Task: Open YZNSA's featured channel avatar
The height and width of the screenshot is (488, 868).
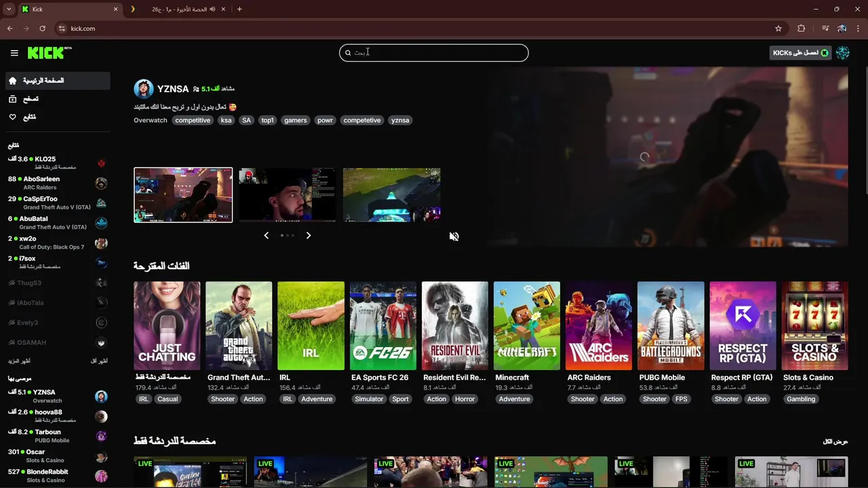Action: (144, 89)
